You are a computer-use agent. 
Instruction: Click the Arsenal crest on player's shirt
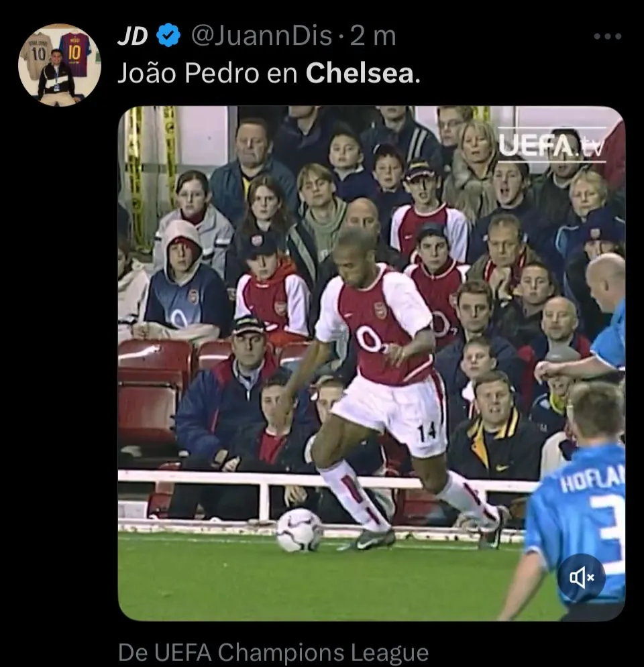380,310
